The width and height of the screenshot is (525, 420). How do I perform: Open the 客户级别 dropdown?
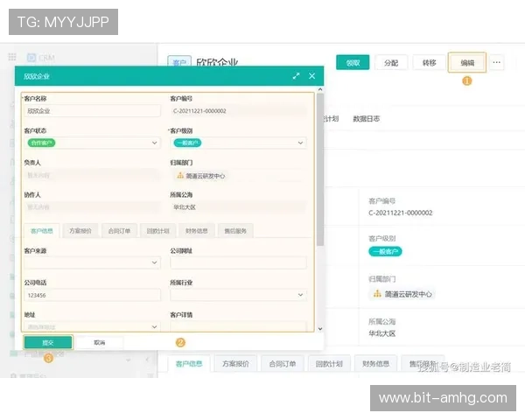[x=238, y=143]
